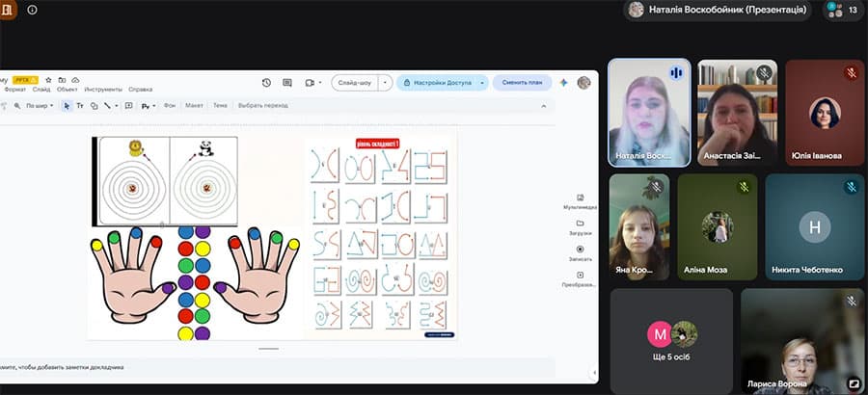Screen dimensions: 868x395
Task: Click the Сменить план button
Action: tap(522, 83)
